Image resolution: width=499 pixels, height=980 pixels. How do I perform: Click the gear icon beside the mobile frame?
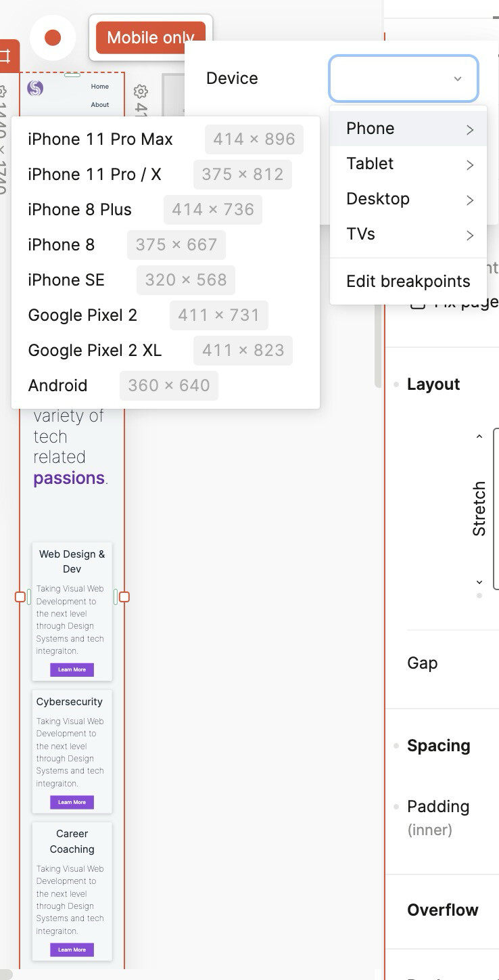point(140,91)
